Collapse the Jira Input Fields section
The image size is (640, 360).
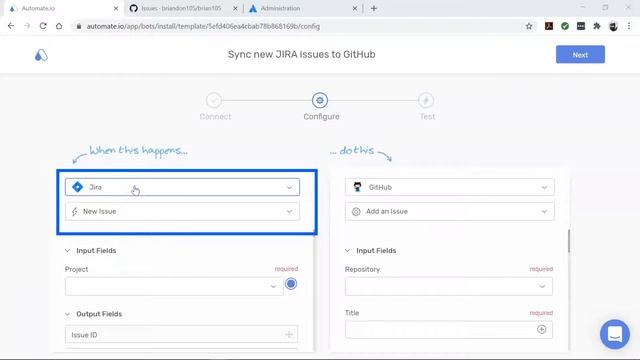click(67, 251)
